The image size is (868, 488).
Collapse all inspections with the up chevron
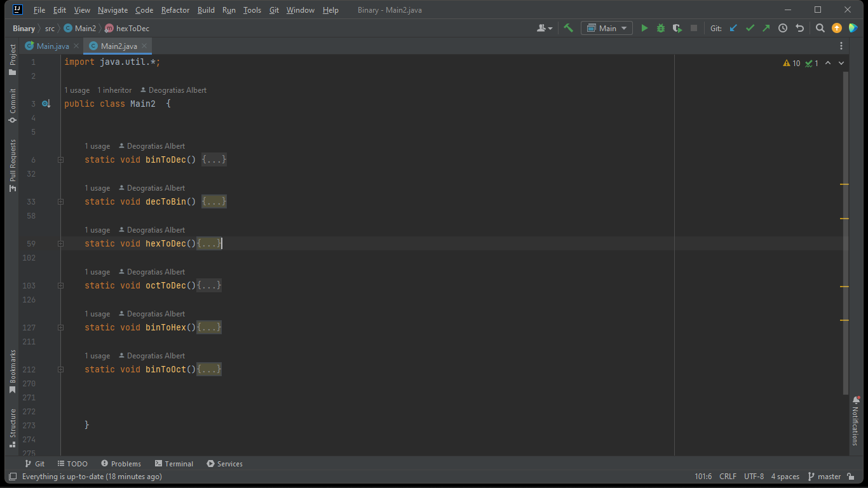pyautogui.click(x=827, y=63)
